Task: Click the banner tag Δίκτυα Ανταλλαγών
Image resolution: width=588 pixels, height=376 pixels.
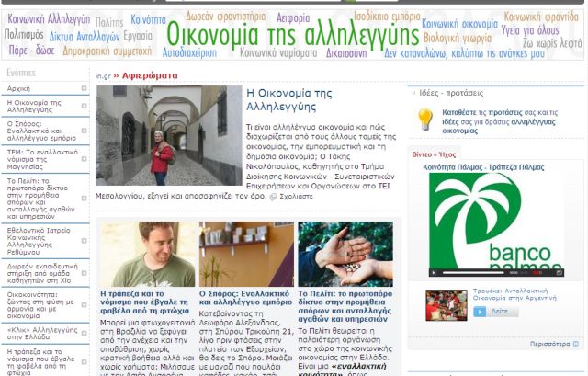Action: click(x=85, y=37)
